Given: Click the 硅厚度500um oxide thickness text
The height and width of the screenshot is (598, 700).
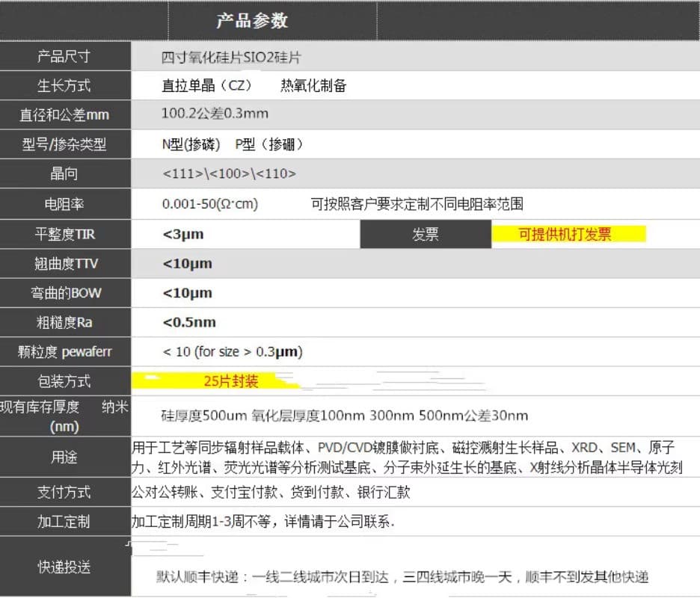Looking at the screenshot, I should [344, 416].
